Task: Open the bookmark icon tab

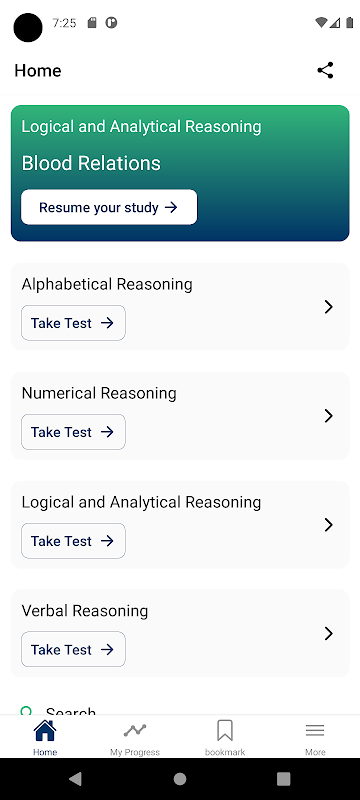Action: [x=225, y=731]
